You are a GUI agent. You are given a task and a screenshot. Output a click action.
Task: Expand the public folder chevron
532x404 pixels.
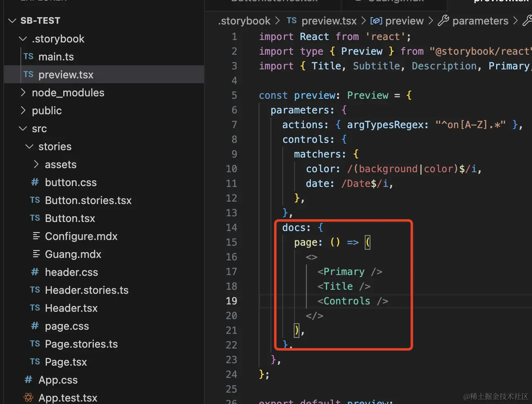pyautogui.click(x=23, y=111)
